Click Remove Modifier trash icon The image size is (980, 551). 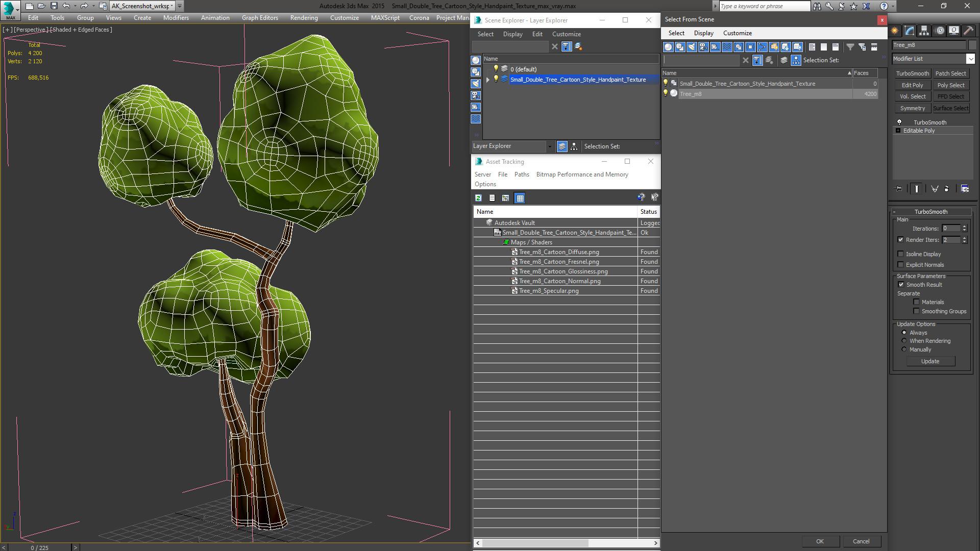[x=947, y=189]
